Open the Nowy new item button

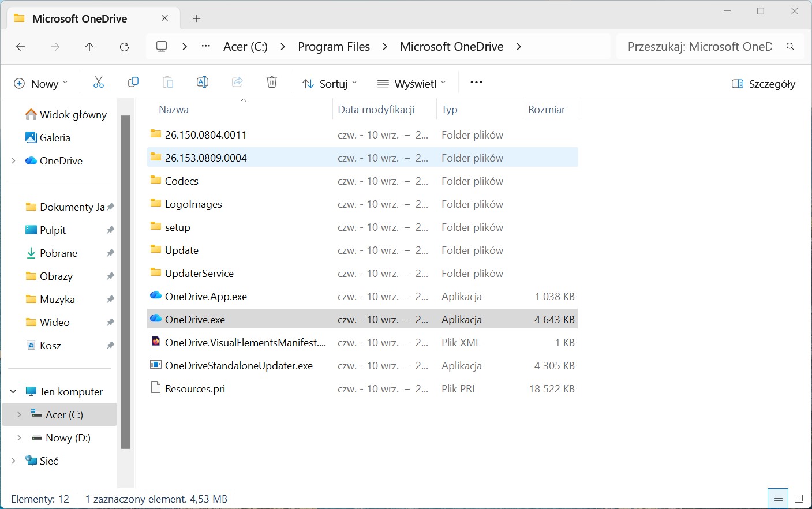(x=40, y=84)
